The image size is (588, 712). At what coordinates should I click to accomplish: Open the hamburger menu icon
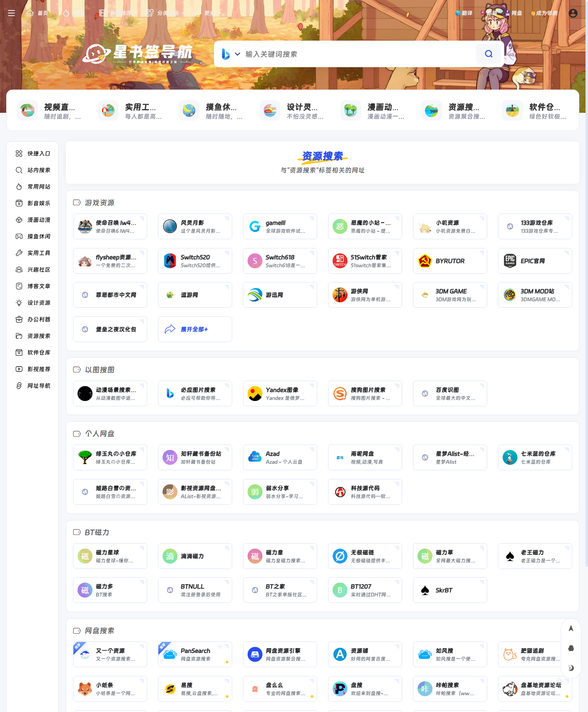[x=12, y=13]
